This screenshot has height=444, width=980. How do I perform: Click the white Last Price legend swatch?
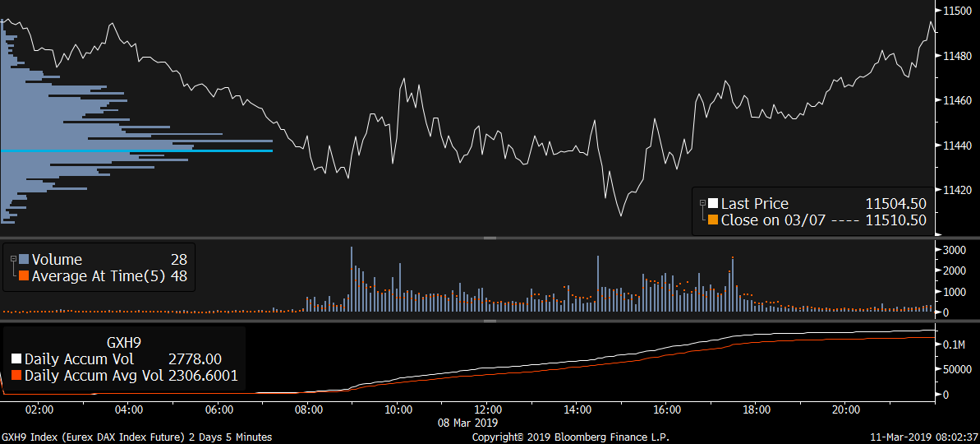tap(713, 204)
